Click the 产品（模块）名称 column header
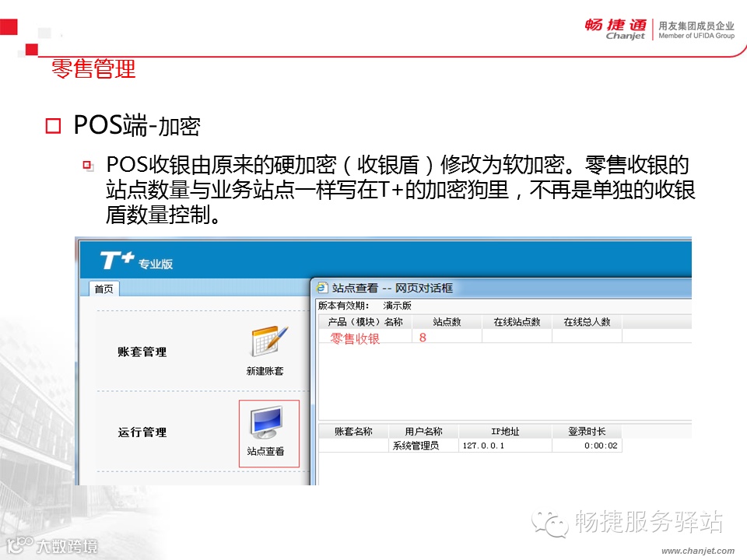The height and width of the screenshot is (560, 747). (366, 322)
